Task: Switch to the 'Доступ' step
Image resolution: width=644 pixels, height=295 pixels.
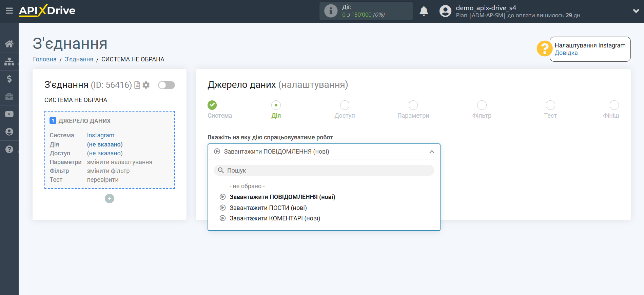Action: (x=345, y=105)
